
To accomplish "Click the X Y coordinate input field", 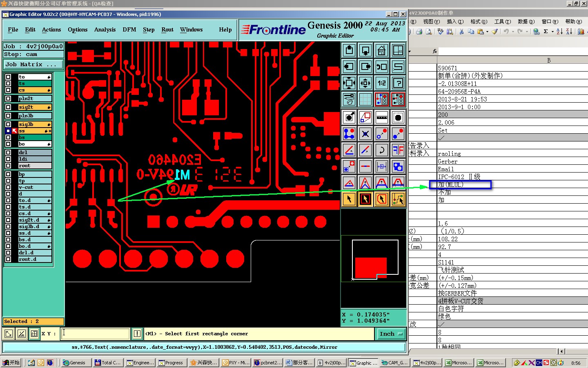I will 96,334.
